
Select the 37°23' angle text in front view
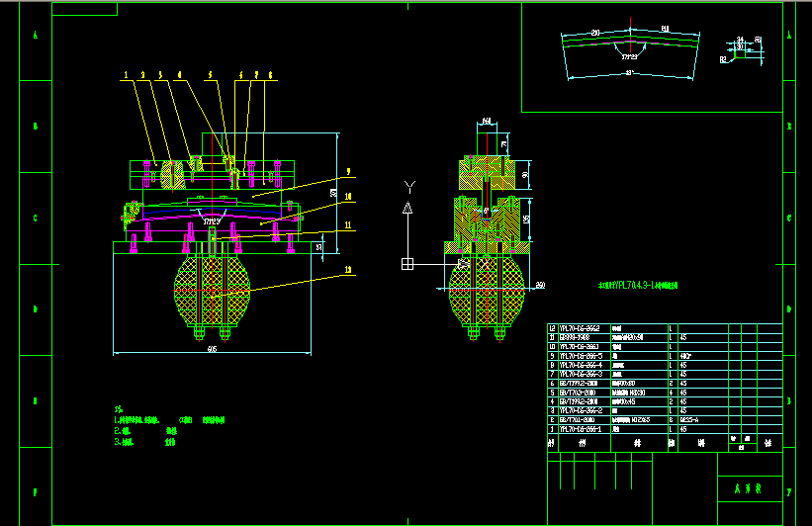tap(212, 221)
